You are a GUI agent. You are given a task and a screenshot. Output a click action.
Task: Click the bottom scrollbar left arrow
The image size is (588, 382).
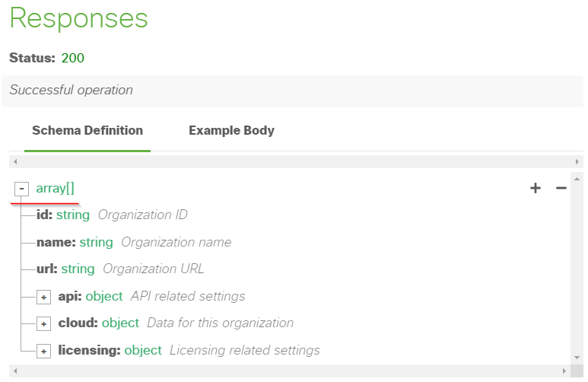[x=15, y=371]
